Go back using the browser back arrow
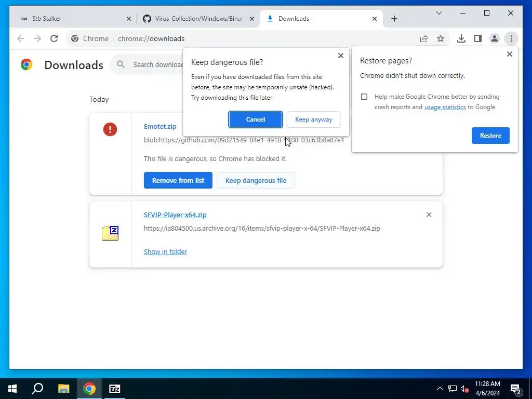This screenshot has width=532, height=399. [21, 38]
